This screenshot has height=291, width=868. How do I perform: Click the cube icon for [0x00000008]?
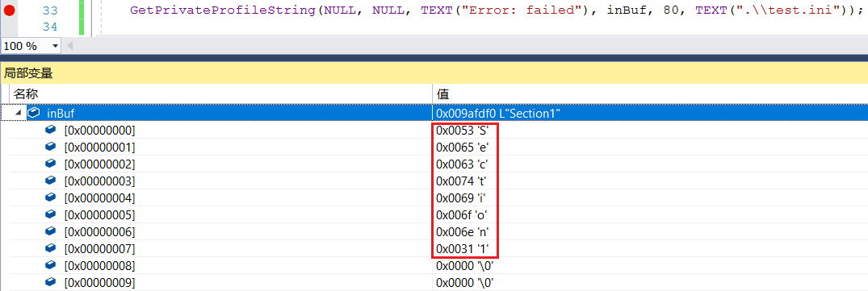50,265
